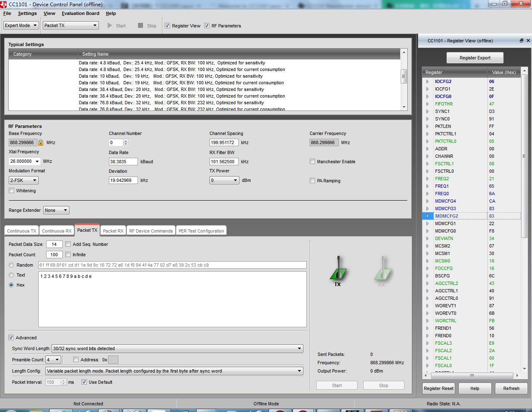Viewport: 532px width, 412px height.
Task: Click the Help button in Register View
Action: point(475,388)
